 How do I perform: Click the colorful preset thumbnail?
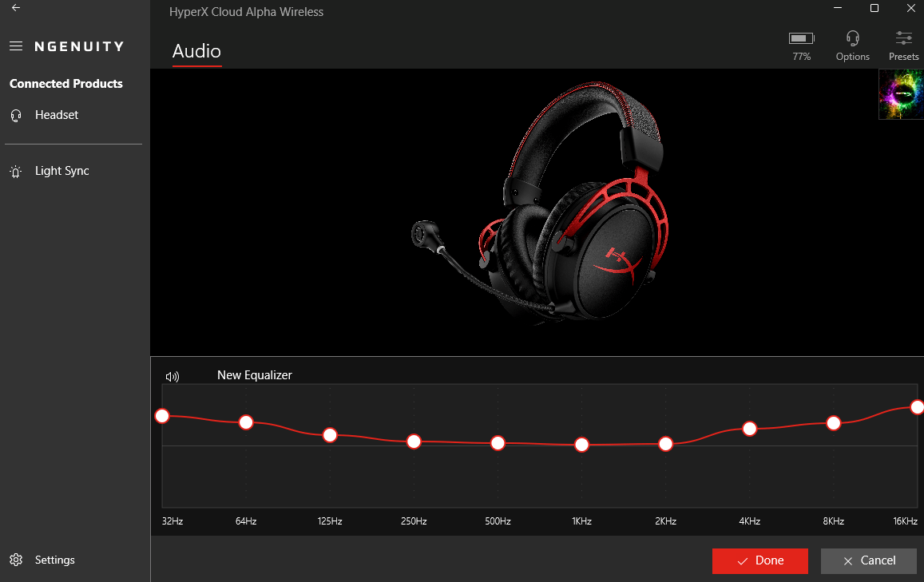[x=901, y=94]
